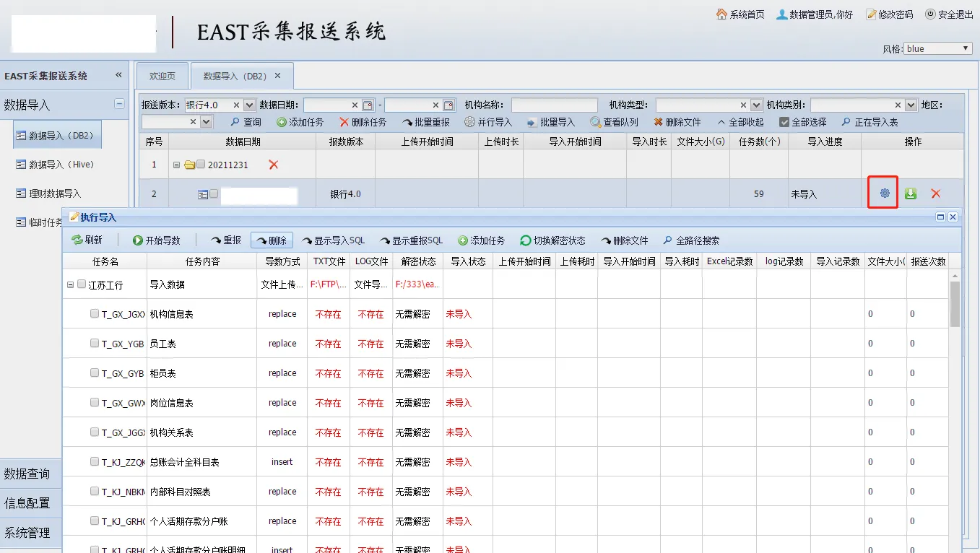Open calendar picker for start date

[368, 105]
